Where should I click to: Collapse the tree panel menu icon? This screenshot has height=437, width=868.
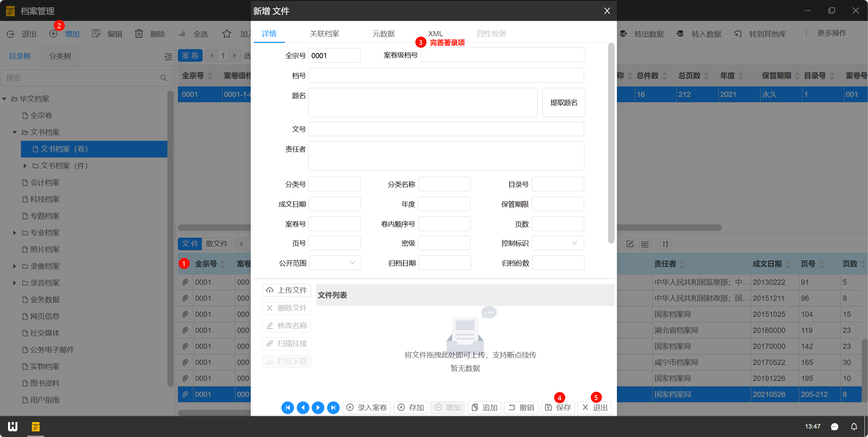click(x=168, y=56)
